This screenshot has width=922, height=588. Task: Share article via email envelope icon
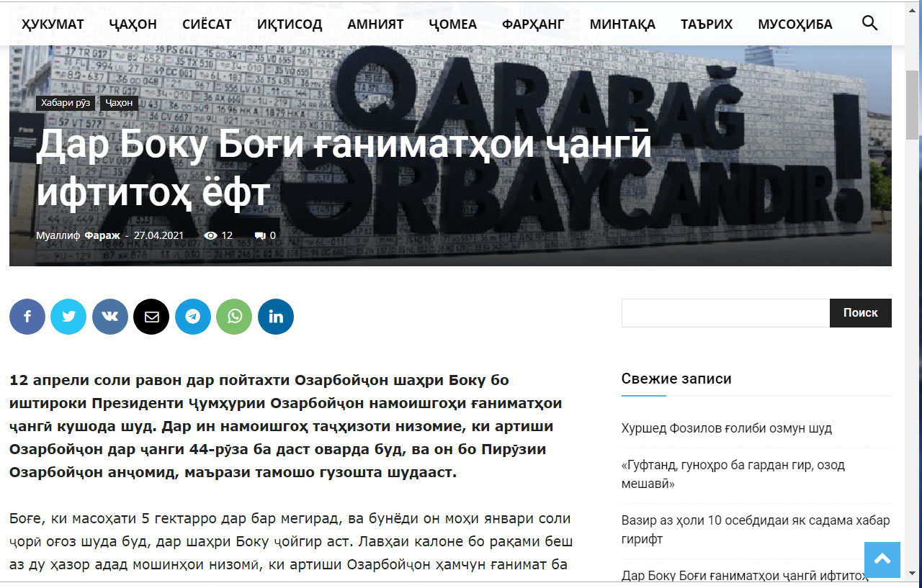pyautogui.click(x=151, y=317)
